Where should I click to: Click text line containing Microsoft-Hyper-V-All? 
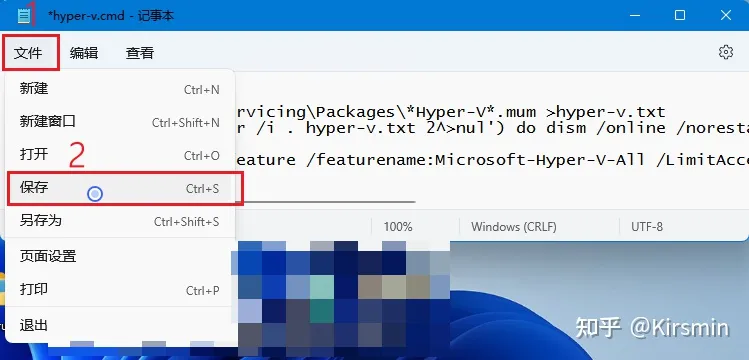point(492,160)
